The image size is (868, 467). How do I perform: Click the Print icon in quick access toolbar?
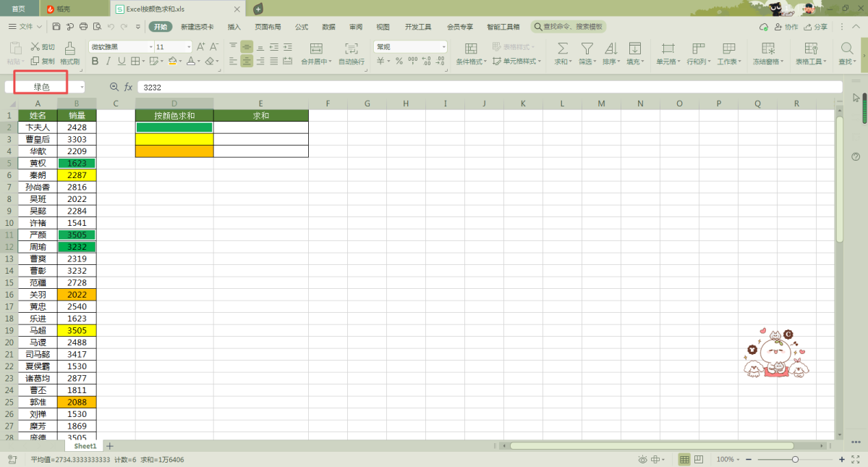[x=83, y=27]
